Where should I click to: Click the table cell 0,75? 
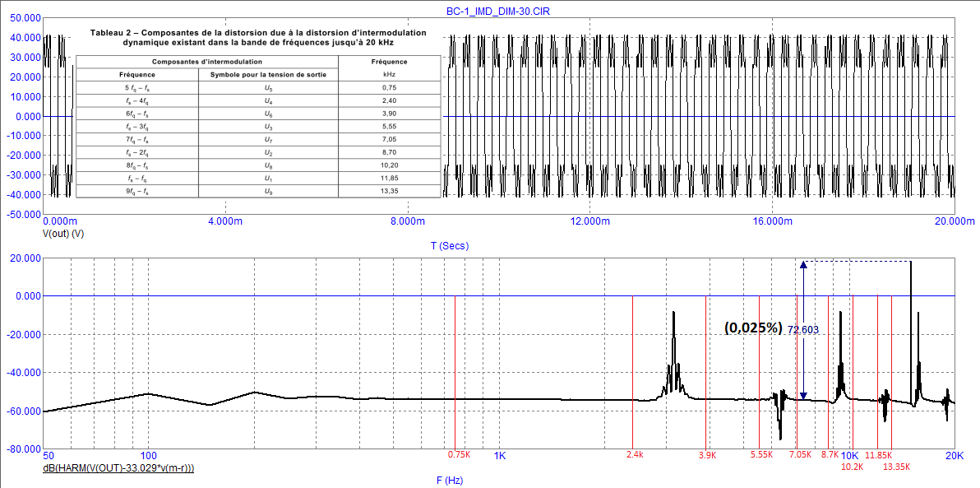(x=389, y=87)
